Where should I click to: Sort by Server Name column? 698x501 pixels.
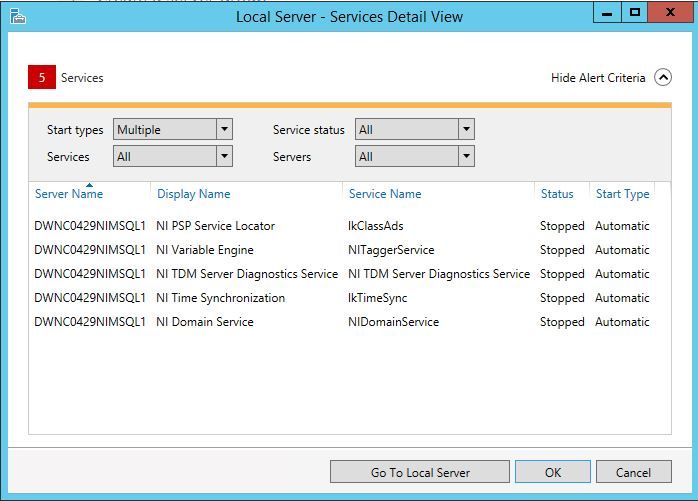pyautogui.click(x=69, y=194)
